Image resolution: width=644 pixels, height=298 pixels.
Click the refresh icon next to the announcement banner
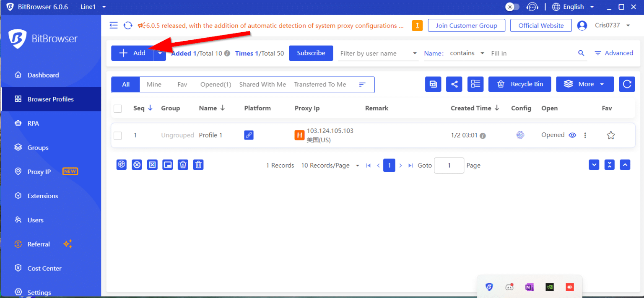point(128,25)
